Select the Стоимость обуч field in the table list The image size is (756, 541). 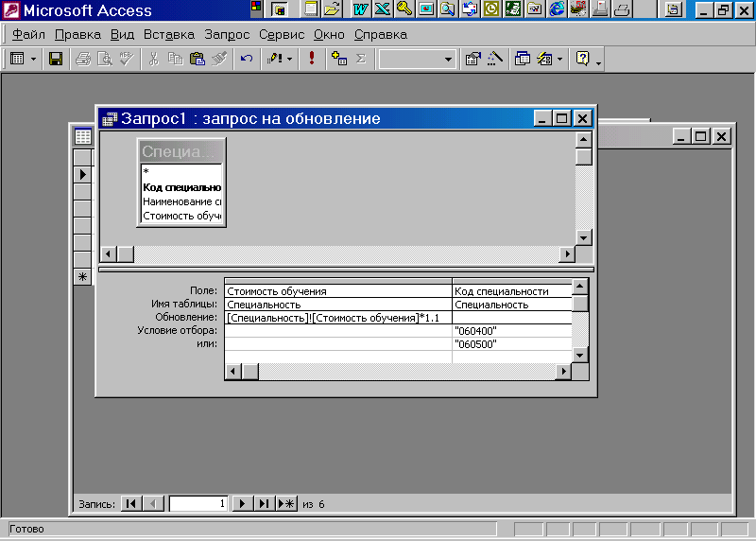click(x=181, y=216)
